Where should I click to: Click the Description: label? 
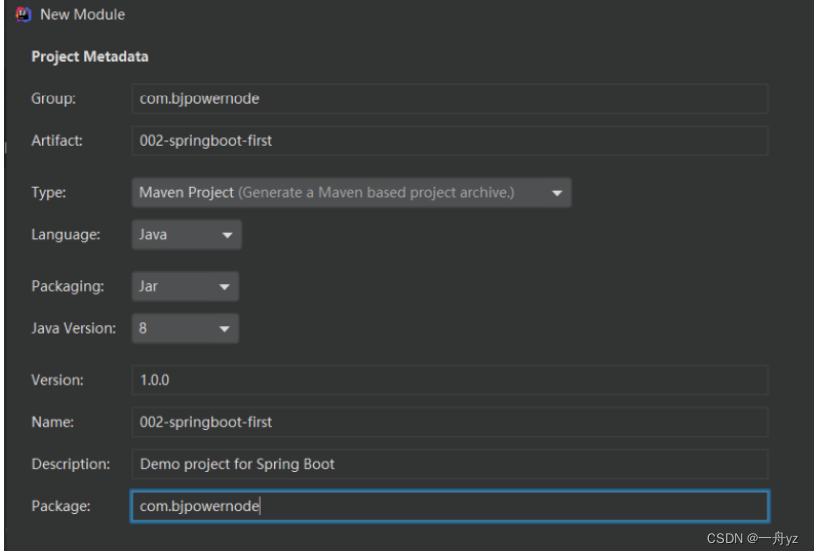pos(71,464)
